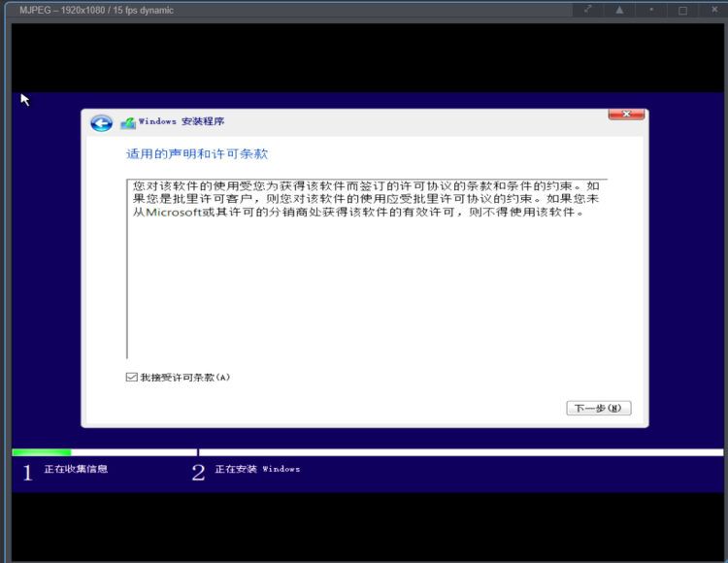Maximize the MJPEG viewer window

[682, 10]
